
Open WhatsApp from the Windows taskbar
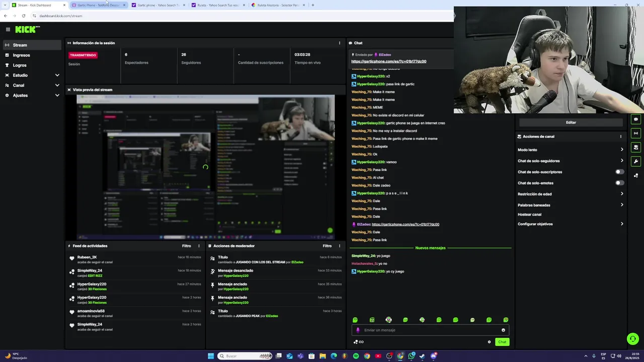(411, 356)
